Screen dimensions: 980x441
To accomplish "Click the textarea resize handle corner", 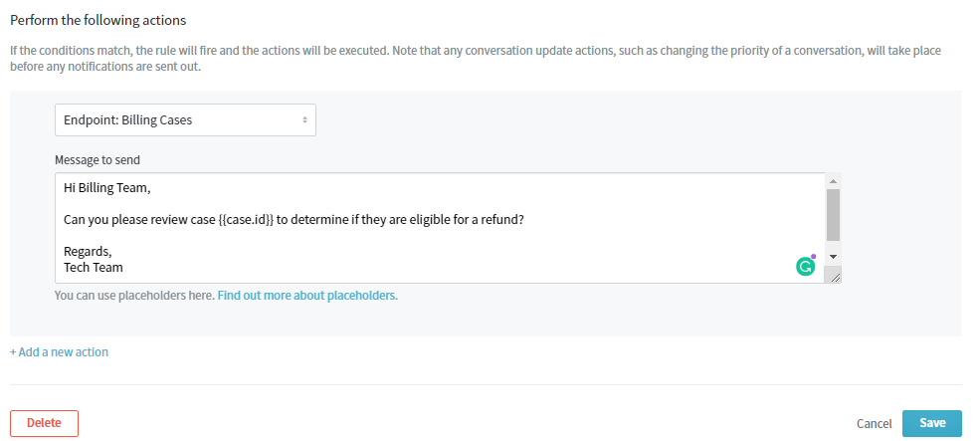I will pyautogui.click(x=834, y=276).
